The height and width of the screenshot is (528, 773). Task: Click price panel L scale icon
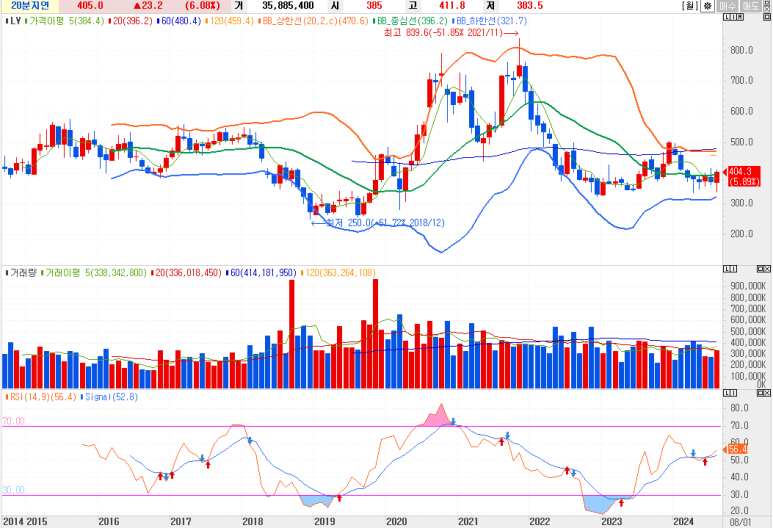pos(727,17)
